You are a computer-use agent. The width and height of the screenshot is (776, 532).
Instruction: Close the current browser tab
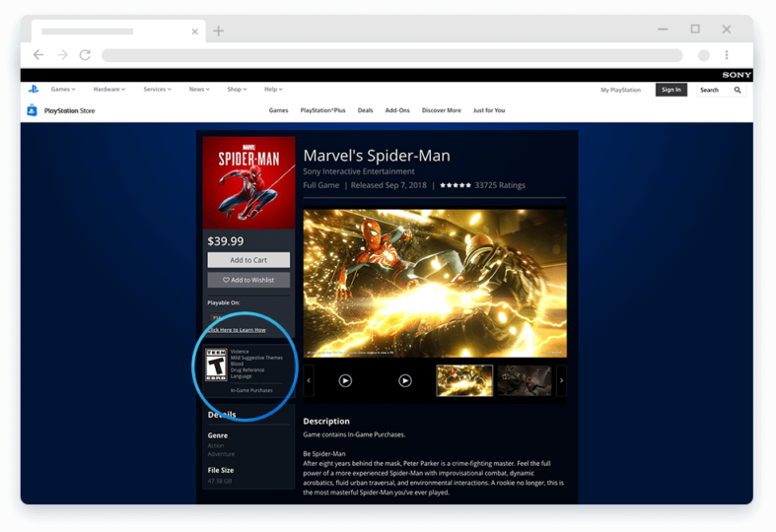point(195,32)
